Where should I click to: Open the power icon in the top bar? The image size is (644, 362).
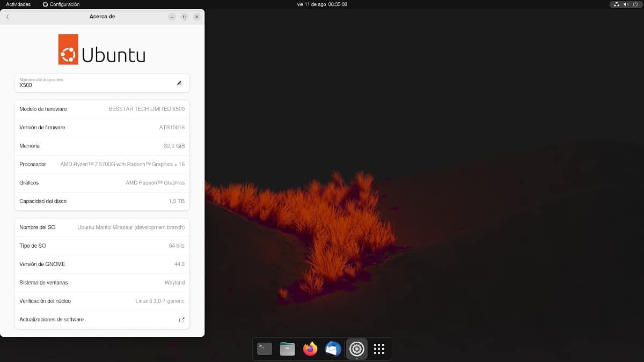tap(635, 4)
